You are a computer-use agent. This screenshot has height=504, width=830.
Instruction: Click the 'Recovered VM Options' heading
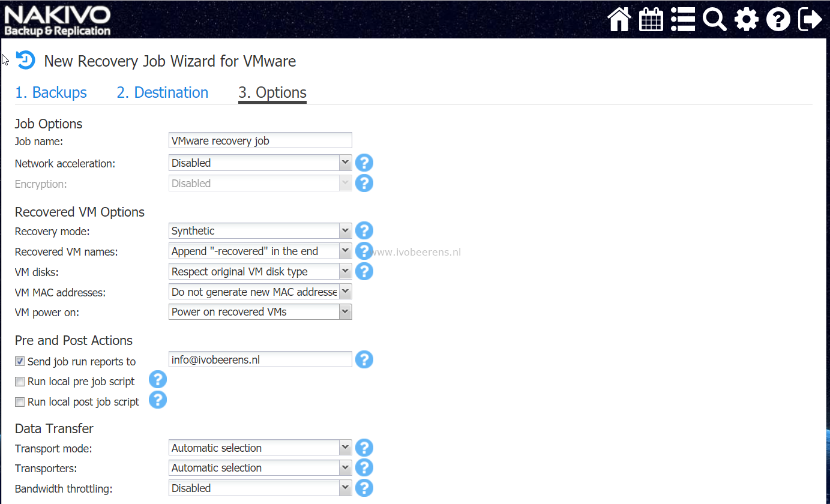(80, 212)
